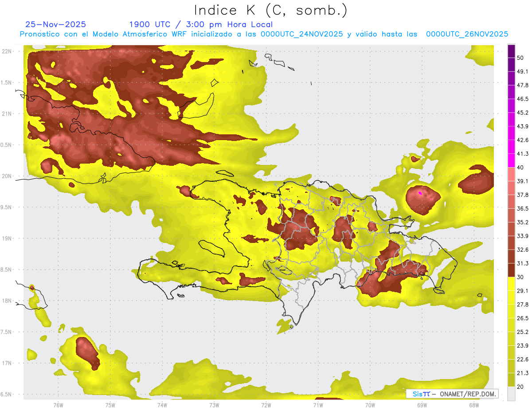Pick the legend value "39.1"

[523, 181]
